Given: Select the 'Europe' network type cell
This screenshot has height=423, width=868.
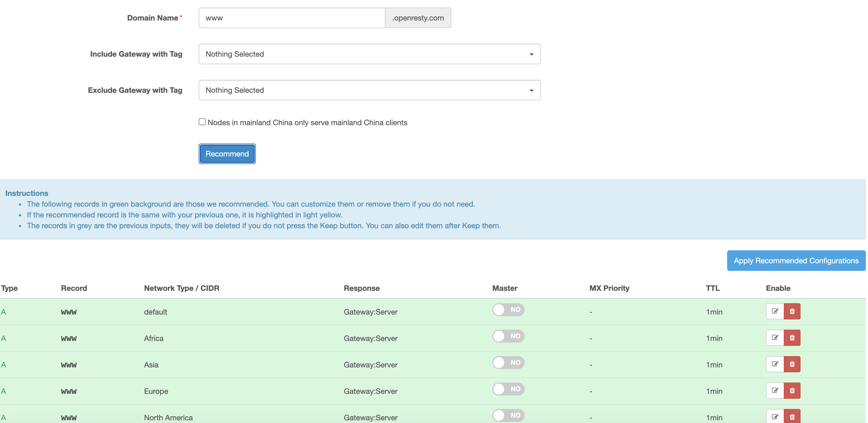Looking at the screenshot, I should click(156, 391).
